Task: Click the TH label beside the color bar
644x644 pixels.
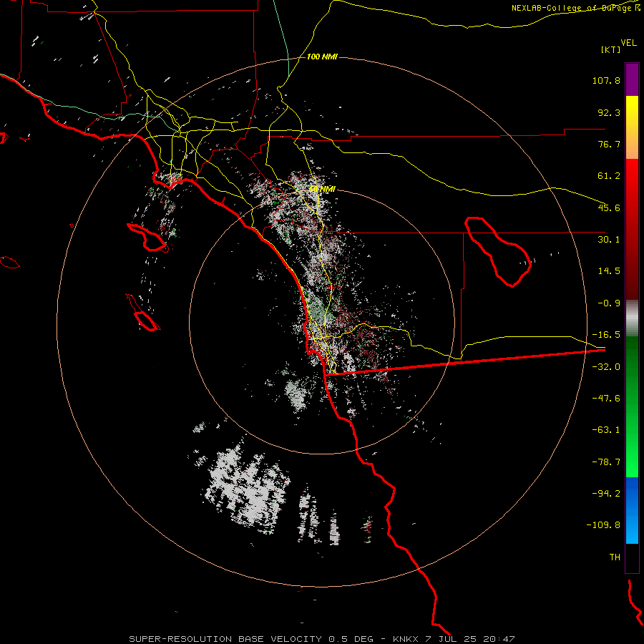Action: pos(615,557)
